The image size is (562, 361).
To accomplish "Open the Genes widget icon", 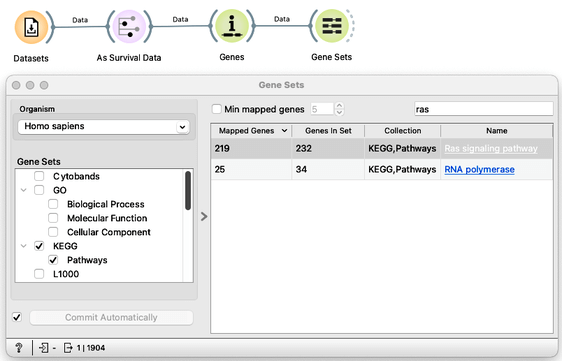I will click(232, 26).
